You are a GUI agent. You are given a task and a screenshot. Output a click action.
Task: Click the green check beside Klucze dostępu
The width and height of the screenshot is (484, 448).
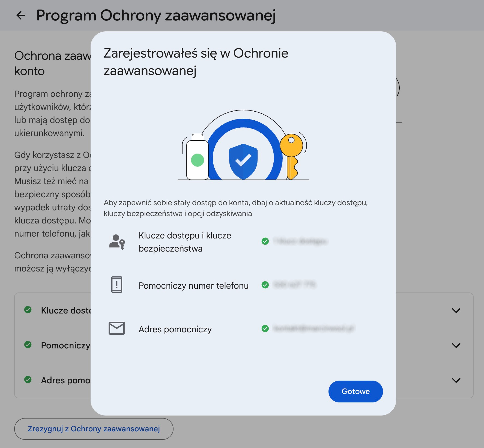265,241
